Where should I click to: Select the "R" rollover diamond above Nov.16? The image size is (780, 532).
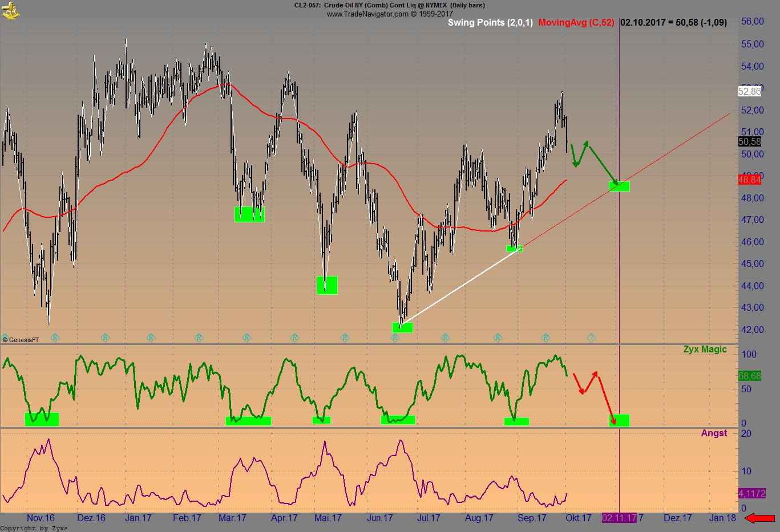55,338
